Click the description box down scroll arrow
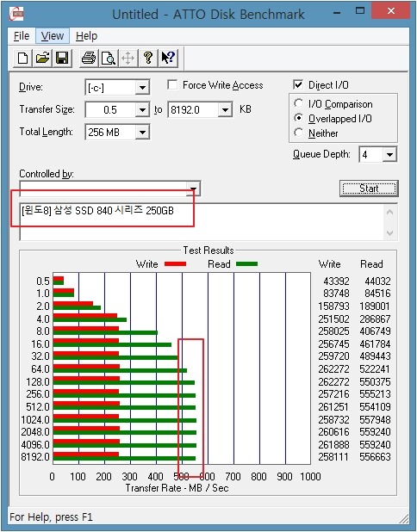The width and height of the screenshot is (417, 532). [x=389, y=233]
